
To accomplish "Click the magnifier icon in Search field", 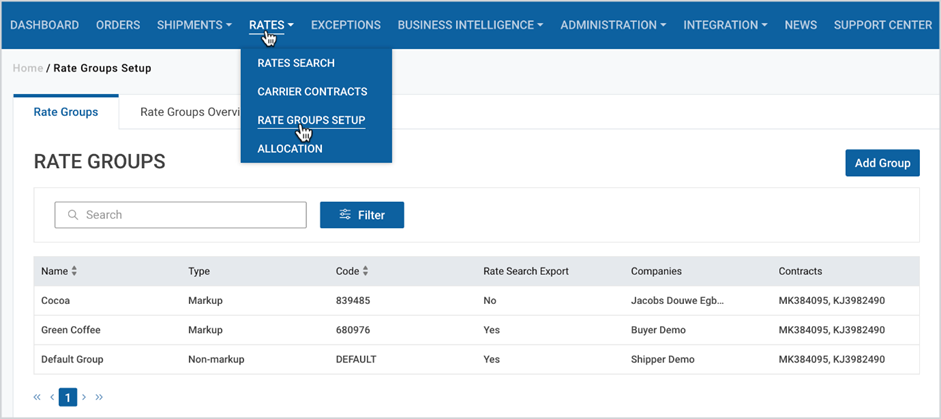I will click(x=73, y=215).
